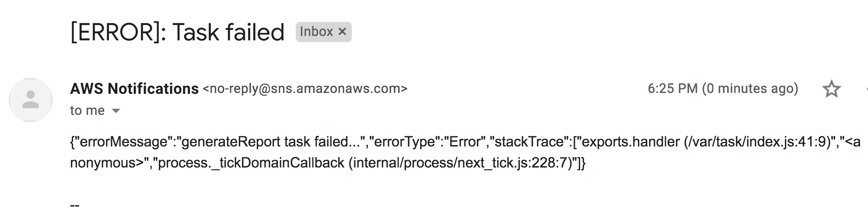Click the 'Task failed' subject heading
Viewport: 868px width, 214px height.
point(228,32)
